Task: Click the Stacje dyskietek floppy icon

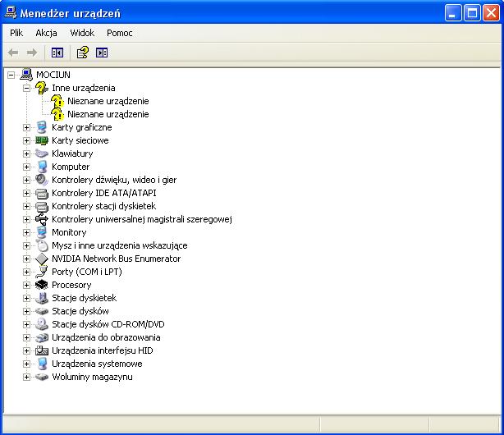Action: [x=42, y=298]
